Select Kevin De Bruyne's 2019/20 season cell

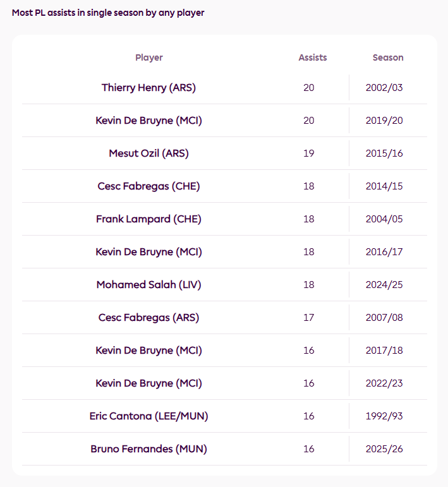(x=384, y=121)
